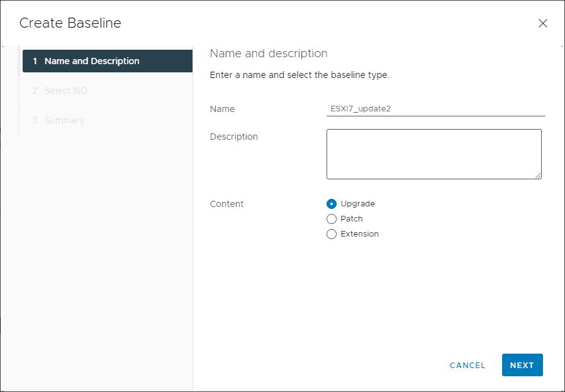Focus the Description text area
The image size is (565, 392).
434,154
